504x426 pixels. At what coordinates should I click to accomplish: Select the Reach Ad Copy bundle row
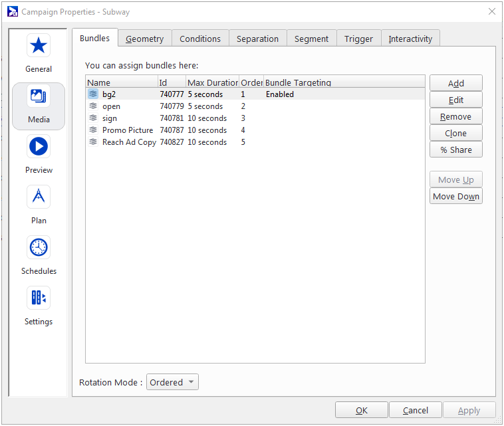[128, 142]
